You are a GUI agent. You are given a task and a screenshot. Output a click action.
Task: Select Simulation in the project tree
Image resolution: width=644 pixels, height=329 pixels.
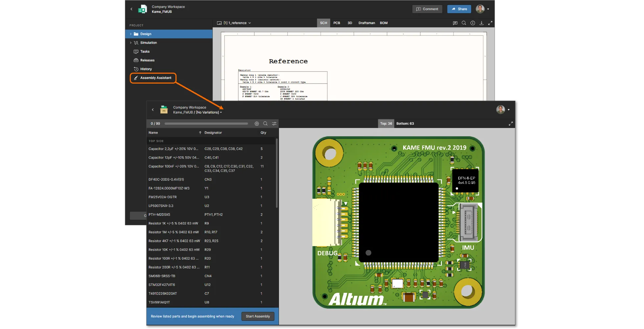(169, 43)
